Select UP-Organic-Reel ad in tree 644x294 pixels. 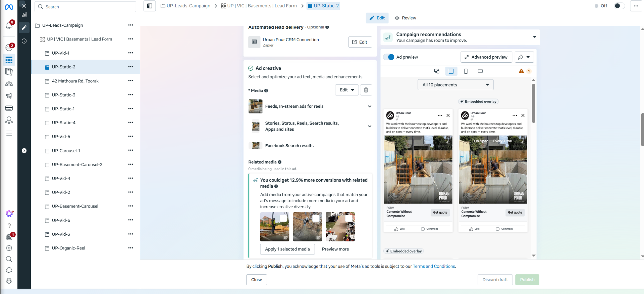coord(68,248)
